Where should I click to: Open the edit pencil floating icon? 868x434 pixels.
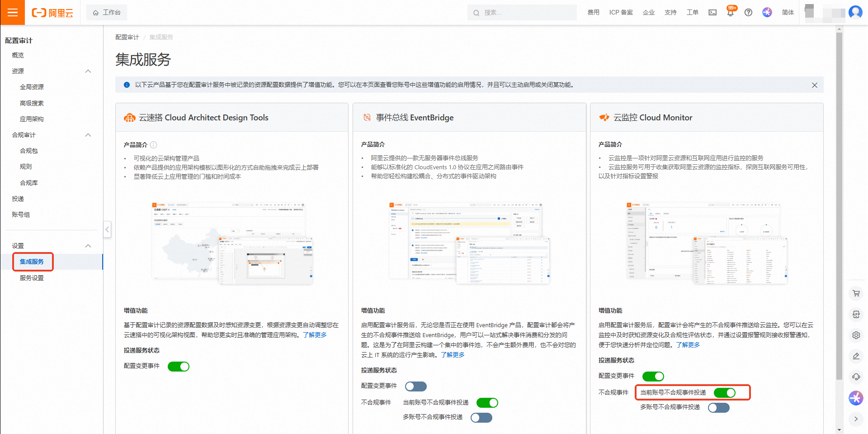click(856, 356)
